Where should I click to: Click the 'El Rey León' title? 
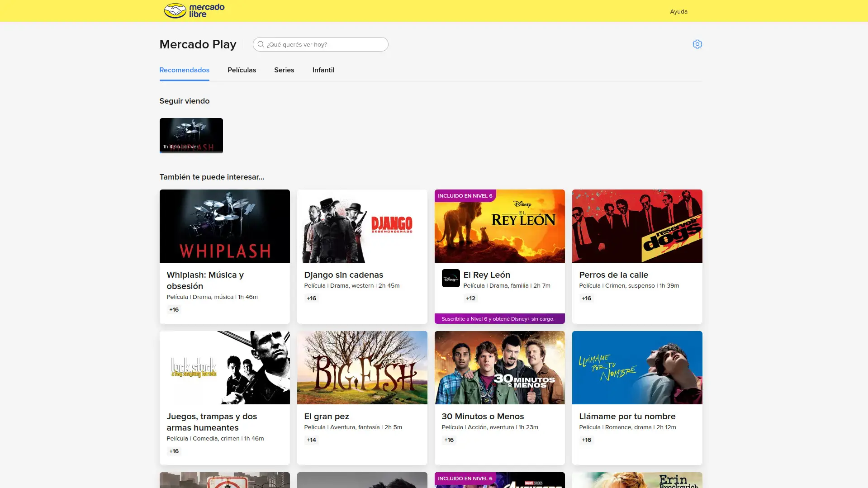[x=487, y=275]
